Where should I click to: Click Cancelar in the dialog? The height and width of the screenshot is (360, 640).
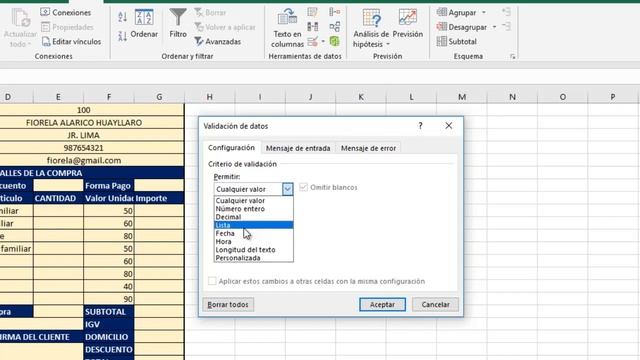(435, 304)
